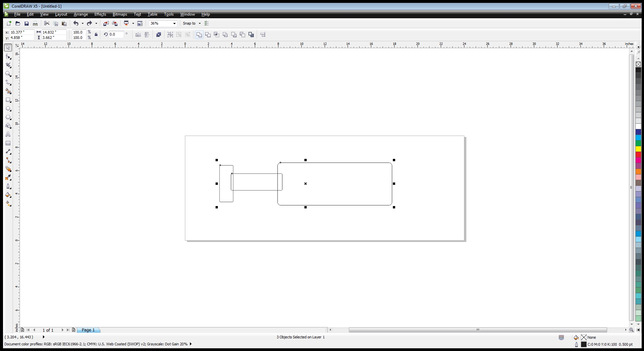Open the File menu
The height and width of the screenshot is (351, 644).
(17, 14)
